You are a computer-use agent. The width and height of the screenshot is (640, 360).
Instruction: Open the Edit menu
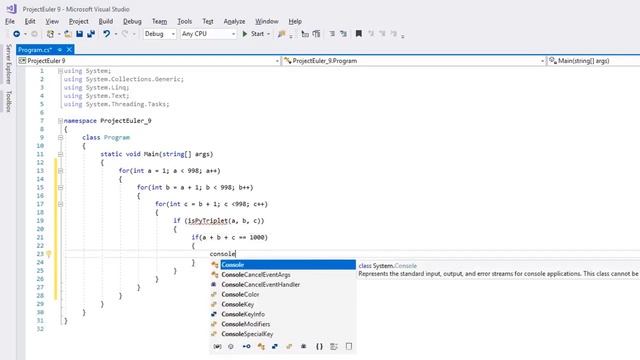click(30, 21)
